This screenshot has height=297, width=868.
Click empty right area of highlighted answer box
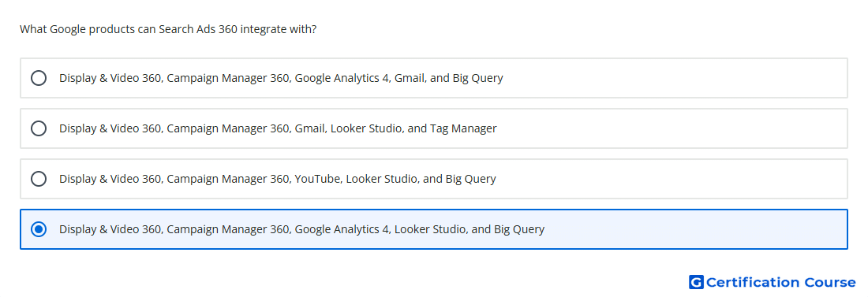(x=698, y=229)
